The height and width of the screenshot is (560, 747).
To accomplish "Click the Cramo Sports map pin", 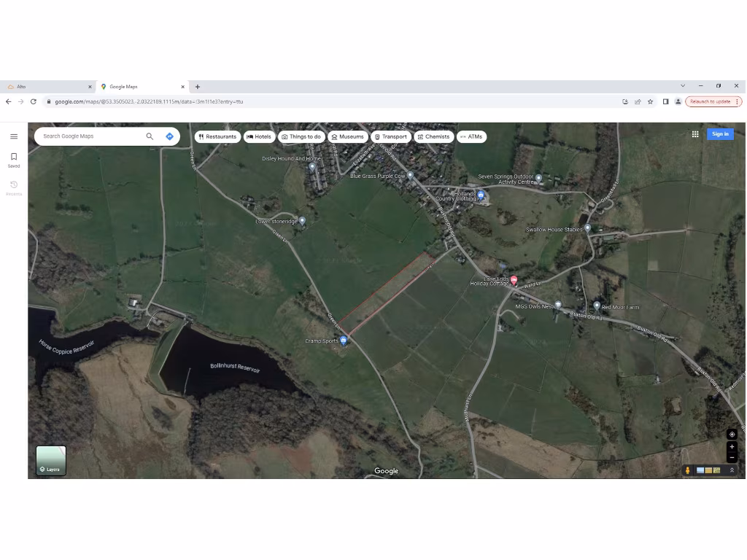I will click(344, 341).
